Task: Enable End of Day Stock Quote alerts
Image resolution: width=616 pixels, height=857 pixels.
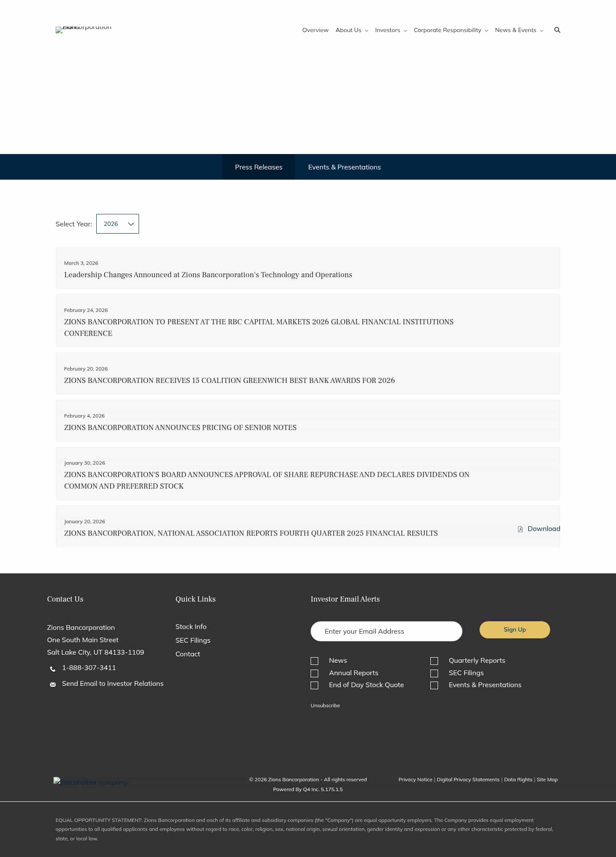Action: point(314,685)
